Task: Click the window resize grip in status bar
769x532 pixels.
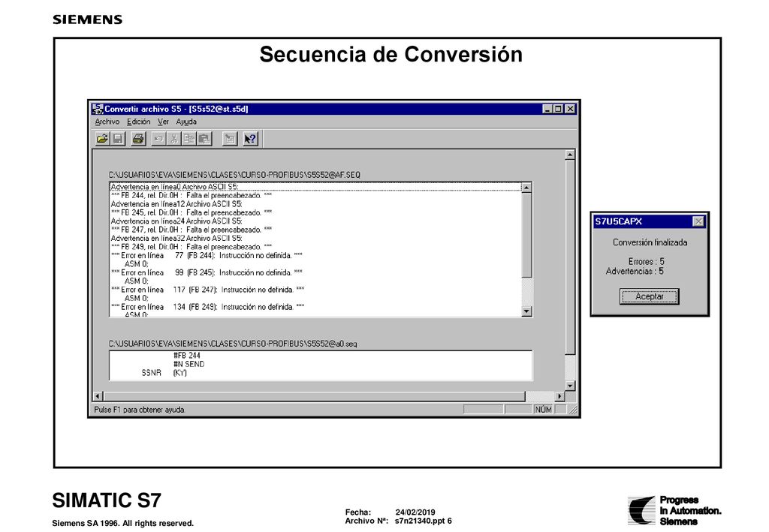Action: click(573, 410)
